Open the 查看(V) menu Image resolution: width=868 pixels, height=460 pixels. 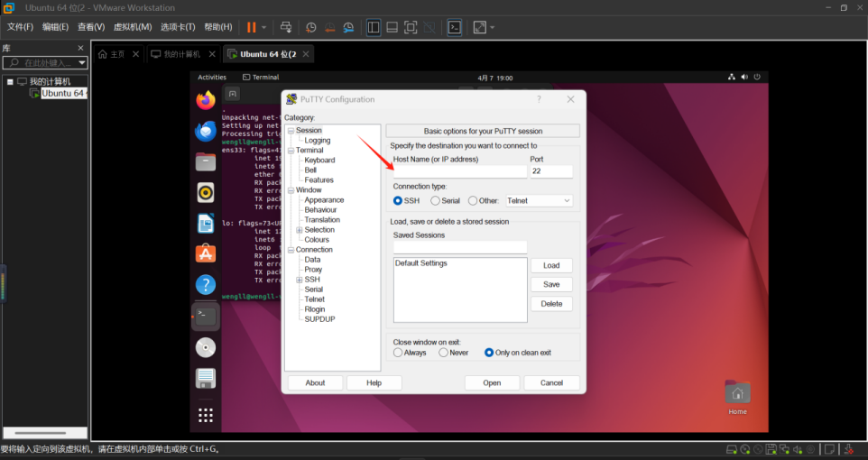(x=91, y=27)
